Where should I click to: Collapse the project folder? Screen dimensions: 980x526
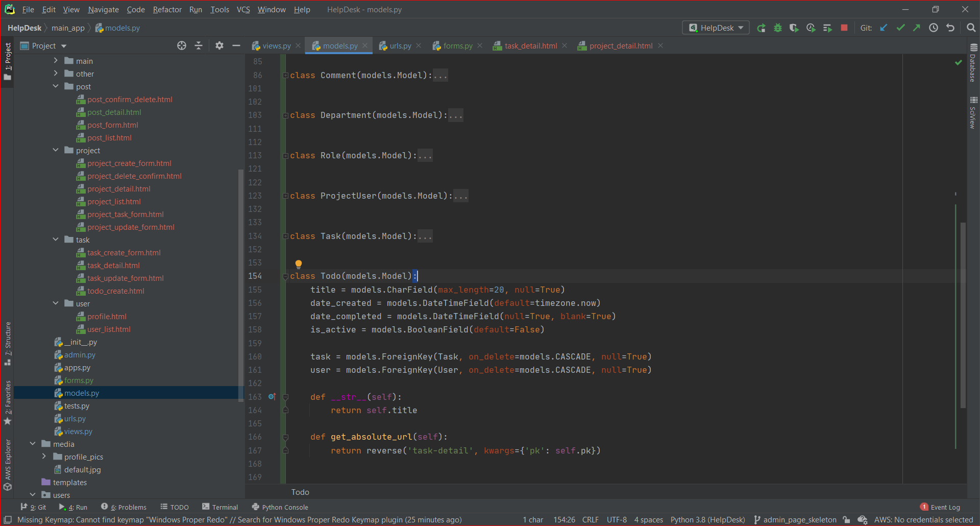pyautogui.click(x=56, y=150)
